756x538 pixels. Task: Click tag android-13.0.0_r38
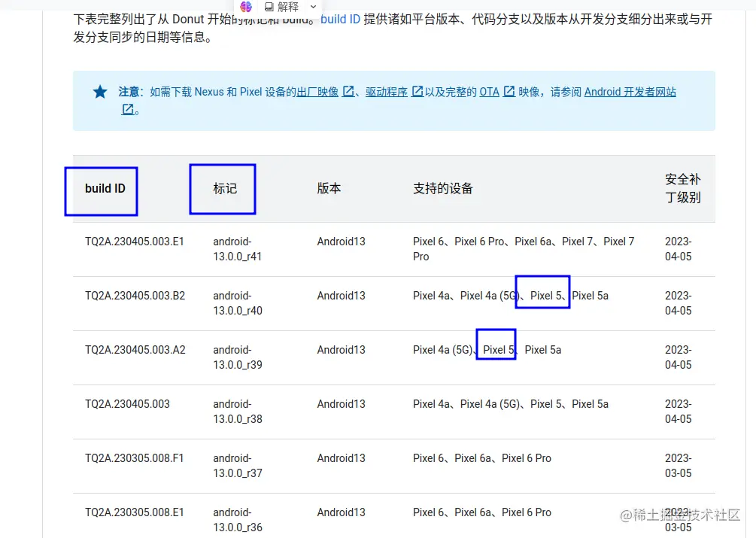(x=238, y=412)
